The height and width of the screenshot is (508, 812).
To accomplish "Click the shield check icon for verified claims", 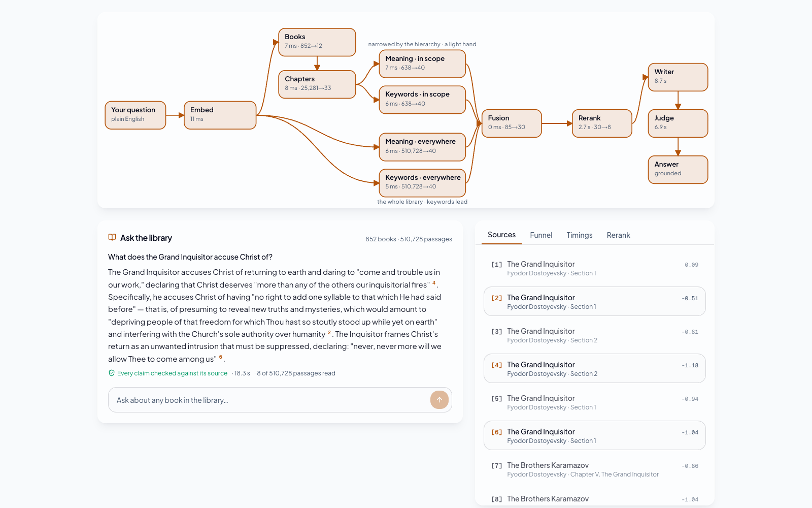I will (x=112, y=373).
